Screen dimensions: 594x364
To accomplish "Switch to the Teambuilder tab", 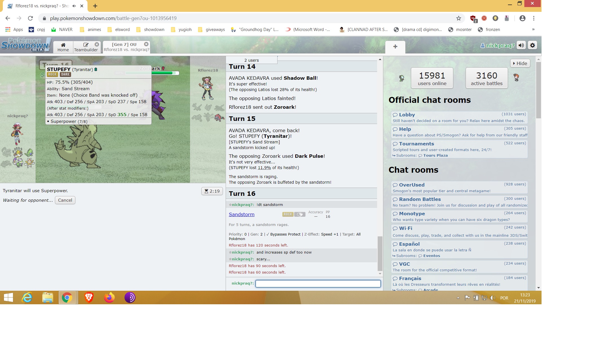I will click(86, 47).
